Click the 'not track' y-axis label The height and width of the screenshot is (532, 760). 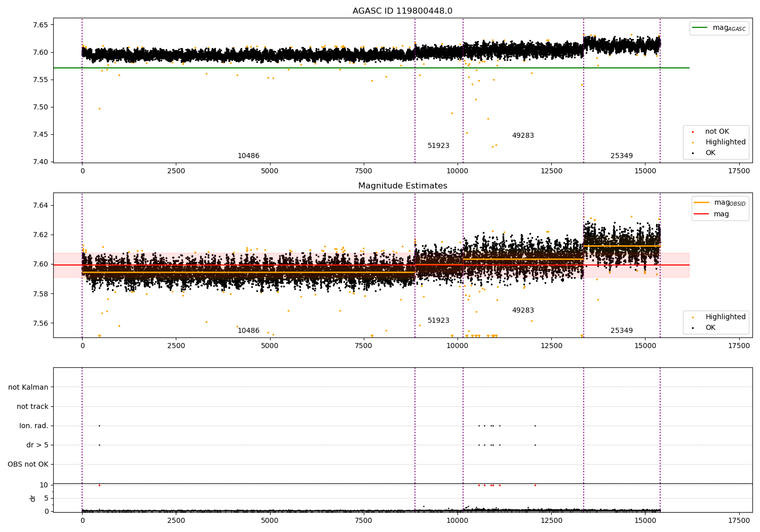click(x=32, y=407)
